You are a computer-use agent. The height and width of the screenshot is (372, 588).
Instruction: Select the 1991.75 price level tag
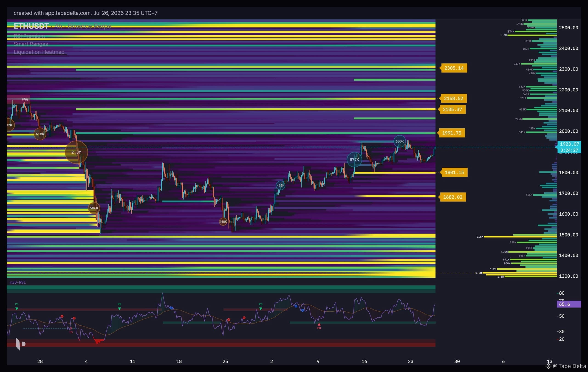coord(452,133)
